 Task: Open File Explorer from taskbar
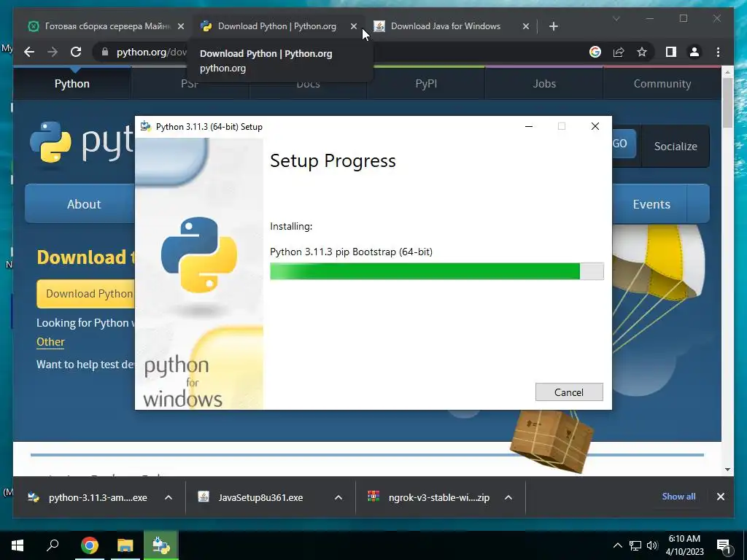coord(125,545)
